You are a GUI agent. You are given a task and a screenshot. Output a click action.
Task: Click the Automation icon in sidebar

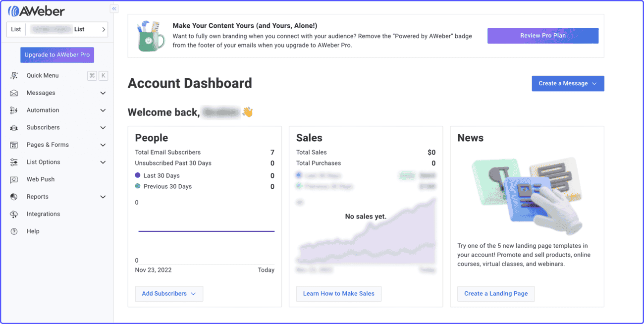[14, 110]
